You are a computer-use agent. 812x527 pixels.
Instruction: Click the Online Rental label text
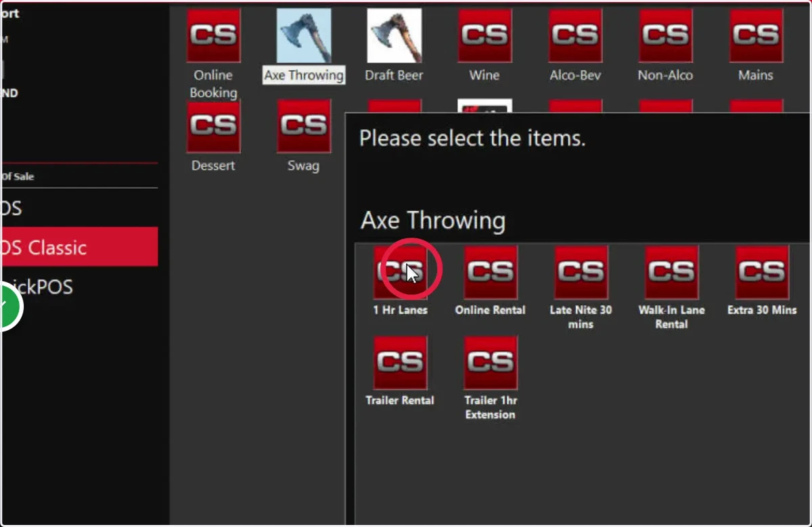click(x=491, y=310)
